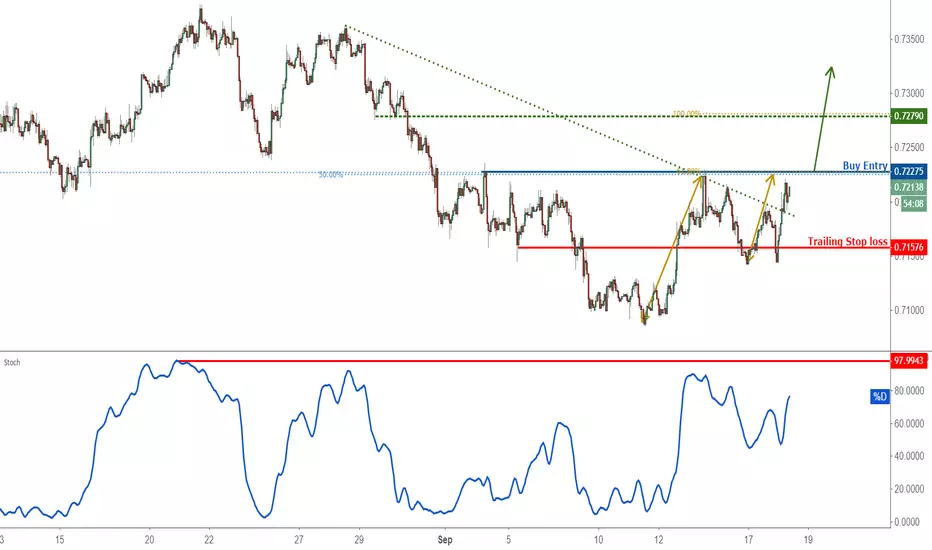Click the date axis label 20

click(x=149, y=540)
